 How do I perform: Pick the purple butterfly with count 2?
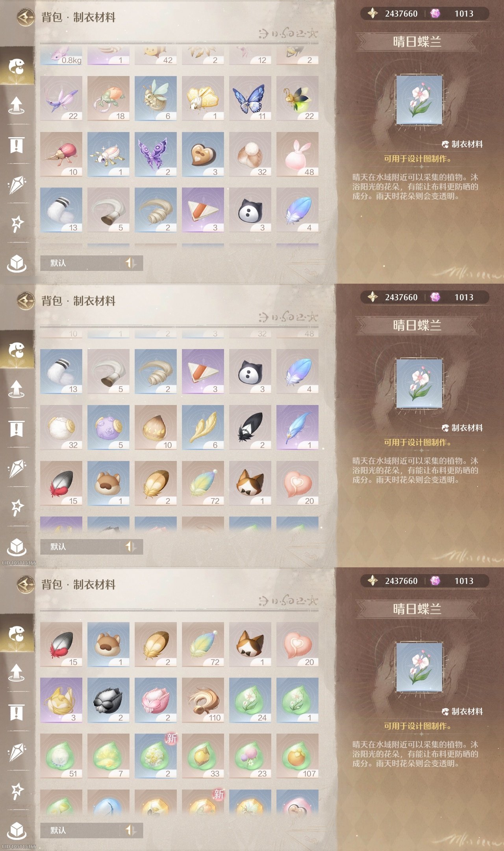(156, 154)
